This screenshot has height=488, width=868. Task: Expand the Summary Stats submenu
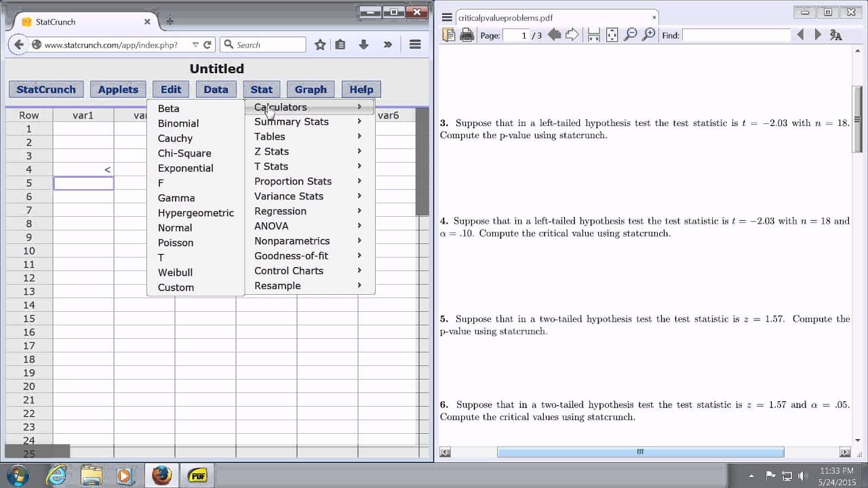click(309, 122)
